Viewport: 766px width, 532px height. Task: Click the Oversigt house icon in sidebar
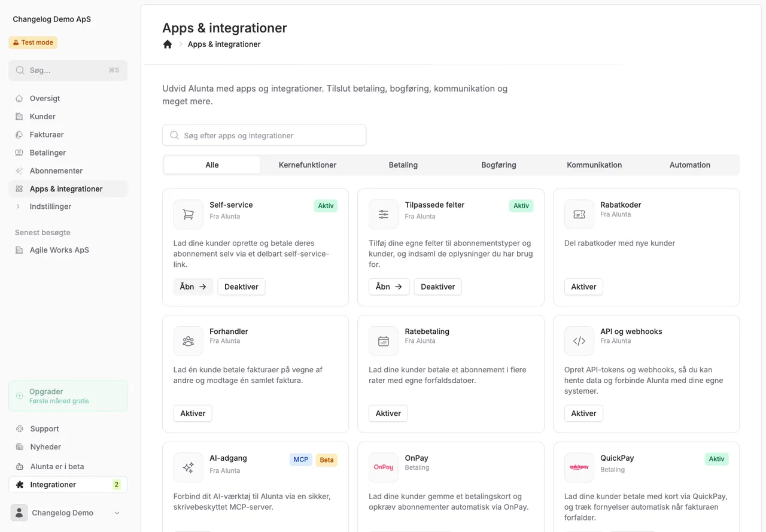(20, 99)
